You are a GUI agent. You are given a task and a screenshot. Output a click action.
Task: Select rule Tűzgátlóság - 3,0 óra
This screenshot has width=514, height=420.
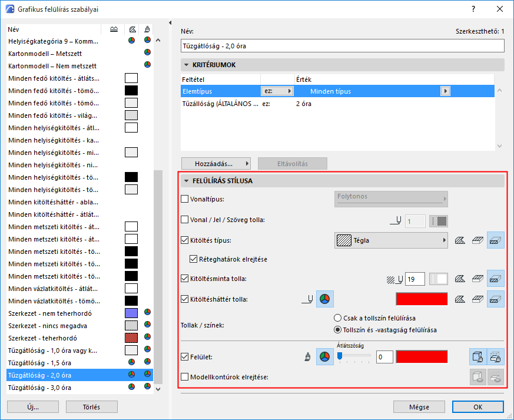[79, 388]
